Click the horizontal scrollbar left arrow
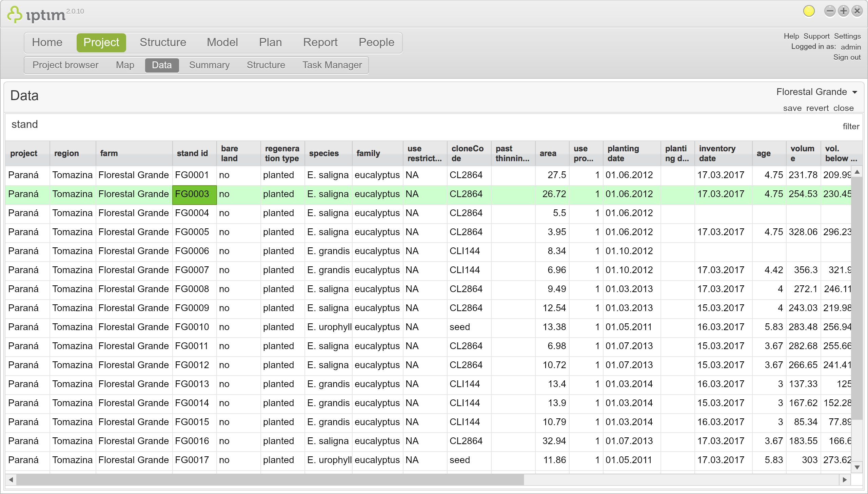Viewport: 868px width, 494px height. click(x=11, y=480)
